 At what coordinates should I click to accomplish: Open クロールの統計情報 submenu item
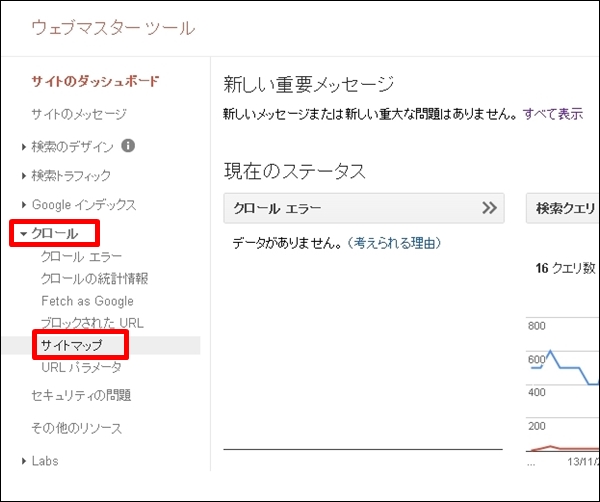95,279
